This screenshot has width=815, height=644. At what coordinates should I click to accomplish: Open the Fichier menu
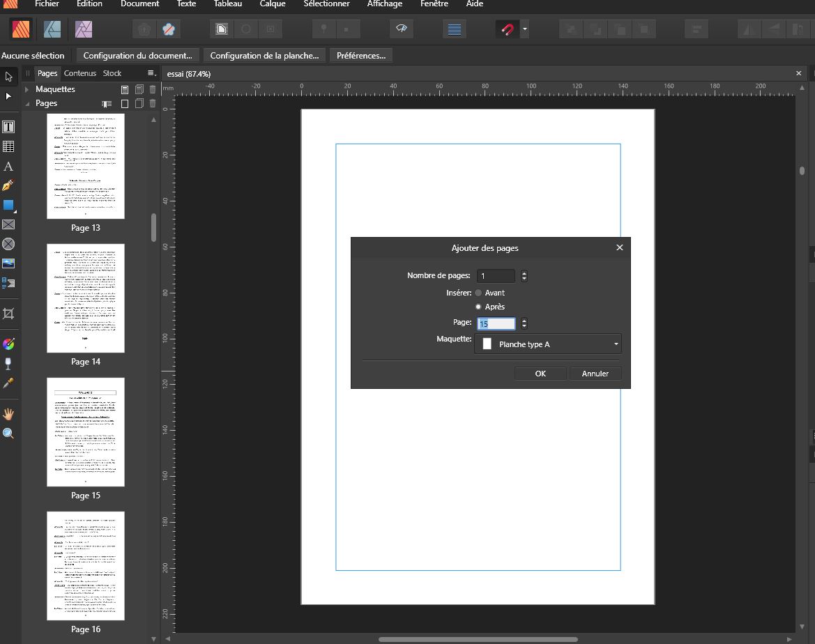(47, 4)
